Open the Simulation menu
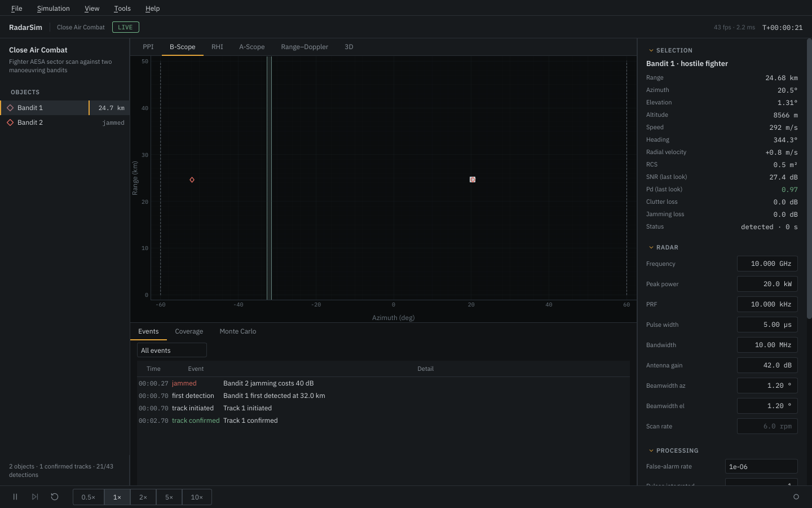The height and width of the screenshot is (508, 812). point(54,8)
